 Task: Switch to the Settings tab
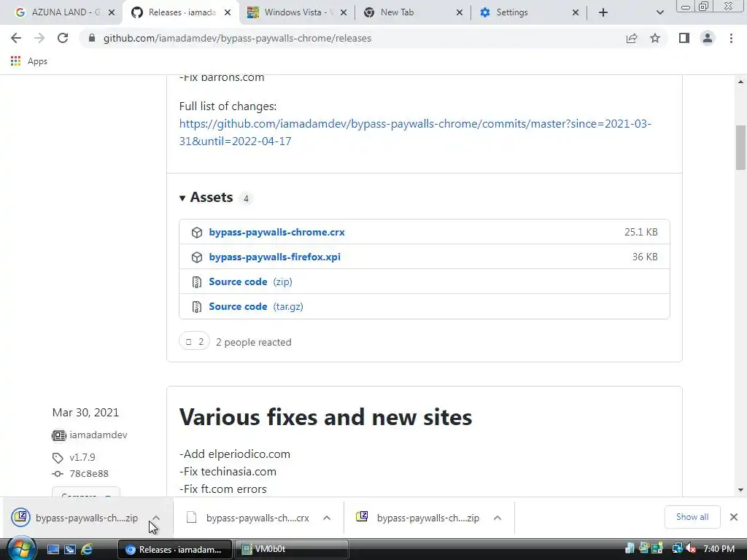[528, 12]
